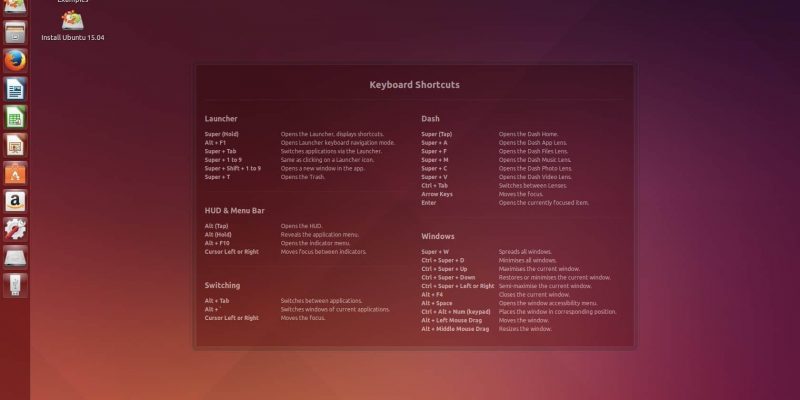This screenshot has height=400, width=800.
Task: Click the 'Launcher' section heading
Action: [x=221, y=118]
